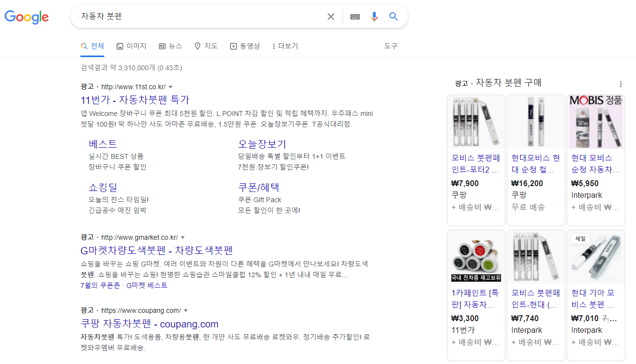Open the 11번가 - 자동차붓펜 특가 result

pos(135,100)
